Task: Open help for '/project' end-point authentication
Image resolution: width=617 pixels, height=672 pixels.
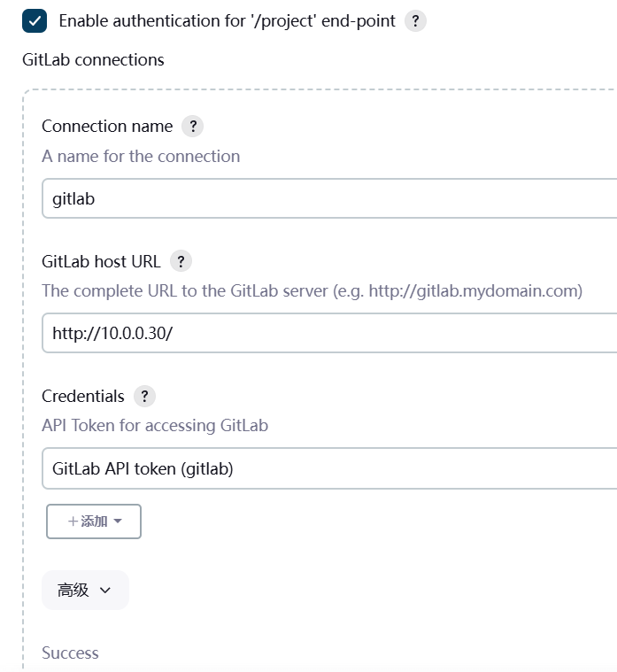Action: 415,20
